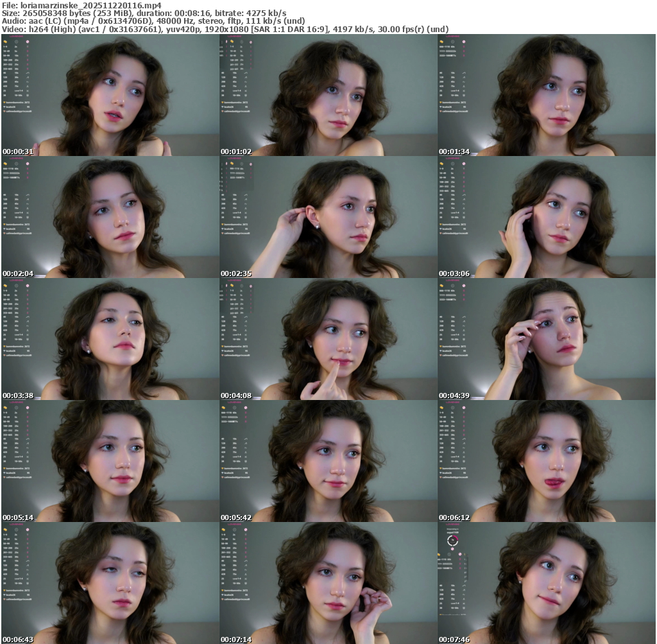Select the frame at 00:02:35
The height and width of the screenshot is (644, 657).
pyautogui.click(x=328, y=217)
